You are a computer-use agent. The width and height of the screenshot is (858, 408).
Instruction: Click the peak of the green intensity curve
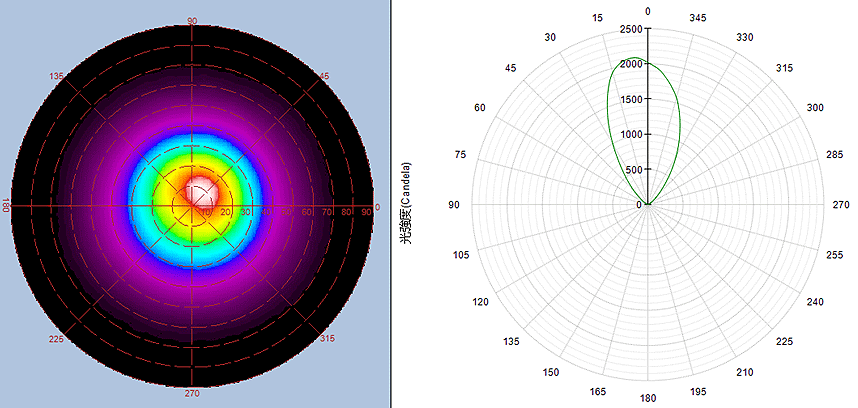[633, 57]
